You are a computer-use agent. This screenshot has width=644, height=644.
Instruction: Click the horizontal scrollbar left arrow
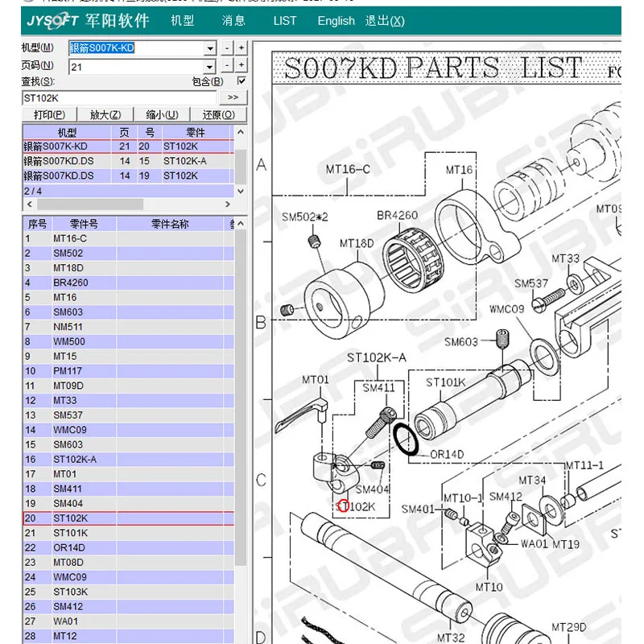pos(29,204)
